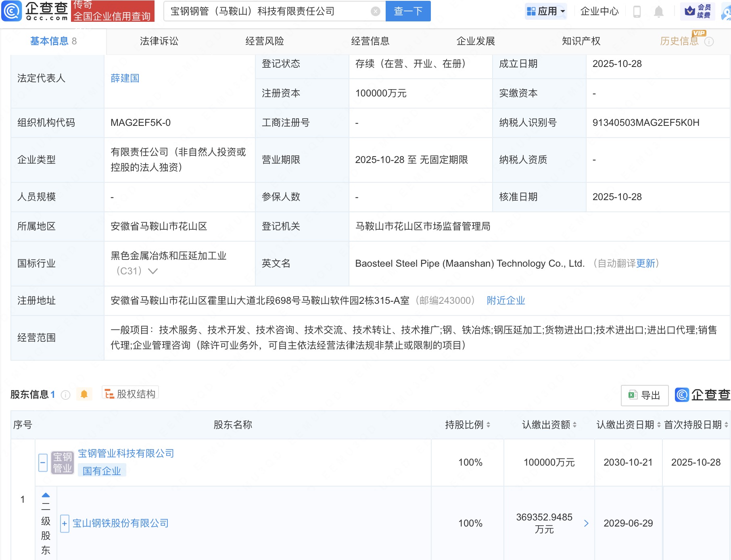Open the 应用 dropdown menu
This screenshot has width=731, height=560.
coord(546,11)
